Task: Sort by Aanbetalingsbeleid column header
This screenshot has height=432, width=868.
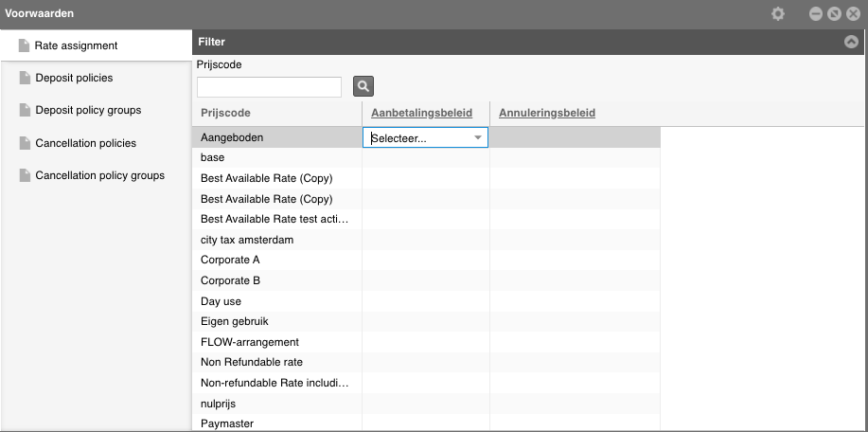Action: click(421, 113)
